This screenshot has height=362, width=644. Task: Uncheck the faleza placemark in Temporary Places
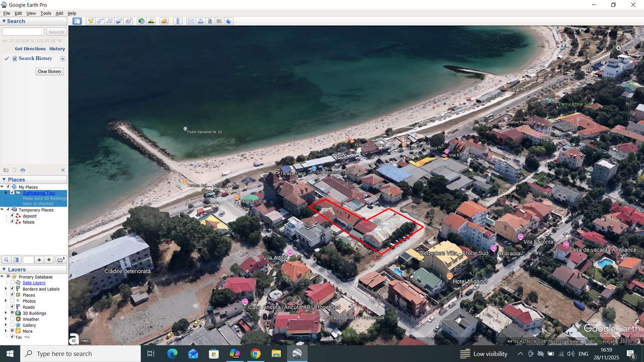[12, 222]
